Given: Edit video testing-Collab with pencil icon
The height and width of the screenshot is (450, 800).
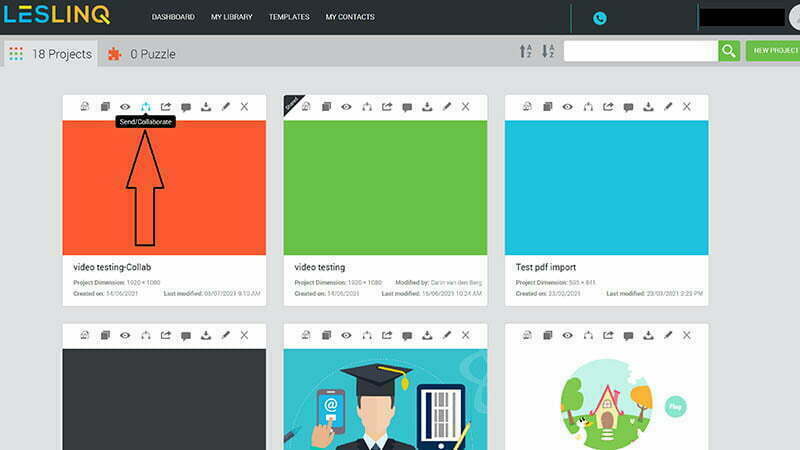Looking at the screenshot, I should click(226, 107).
